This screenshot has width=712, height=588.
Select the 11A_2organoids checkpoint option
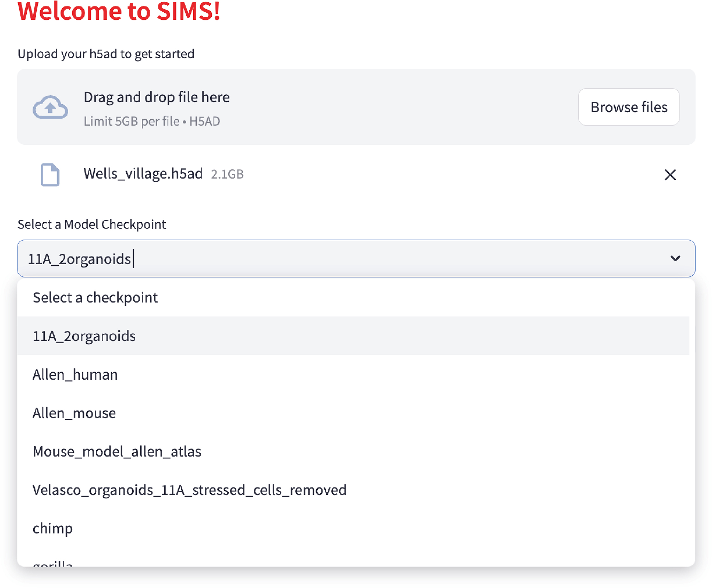click(84, 336)
